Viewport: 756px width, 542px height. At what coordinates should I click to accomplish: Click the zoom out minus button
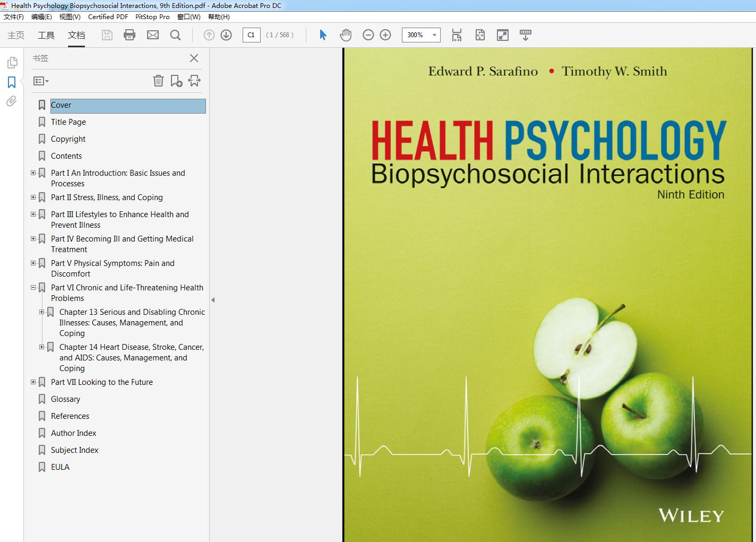click(368, 35)
